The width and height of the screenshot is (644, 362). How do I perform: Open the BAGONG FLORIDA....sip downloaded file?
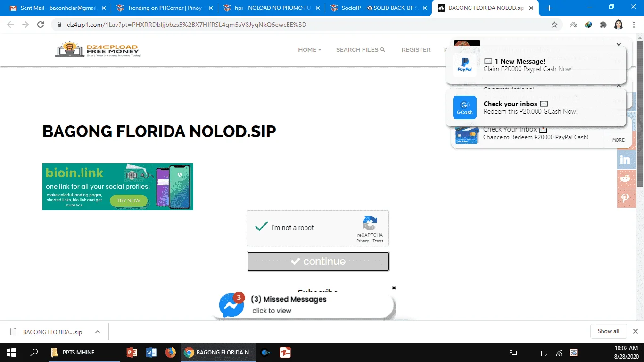[x=52, y=332]
